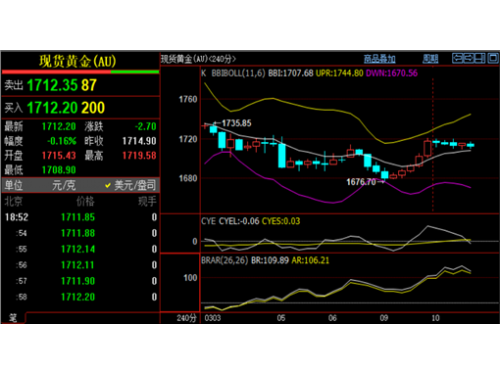Open the 商品叠加 overlay link
Screen dimensions: 500x375
click(379, 59)
